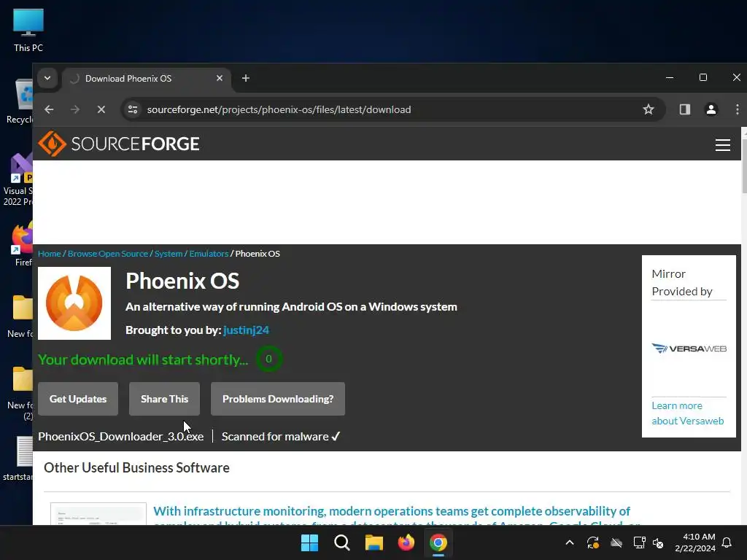
Task: Click the SourceForge logo
Action: 119,144
